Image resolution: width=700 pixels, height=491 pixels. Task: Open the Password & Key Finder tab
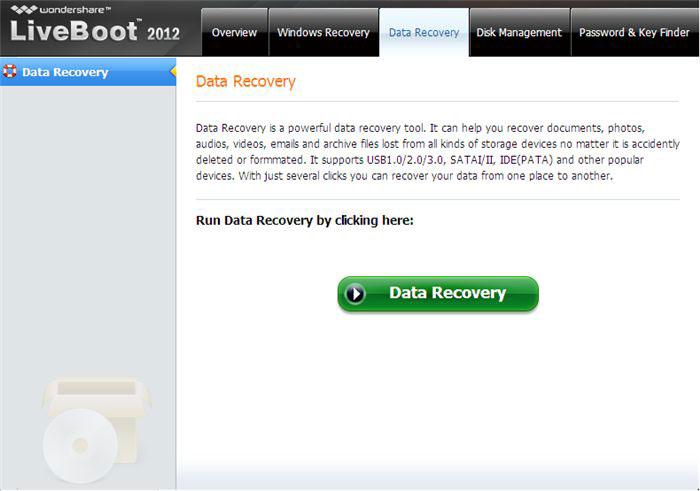click(634, 32)
